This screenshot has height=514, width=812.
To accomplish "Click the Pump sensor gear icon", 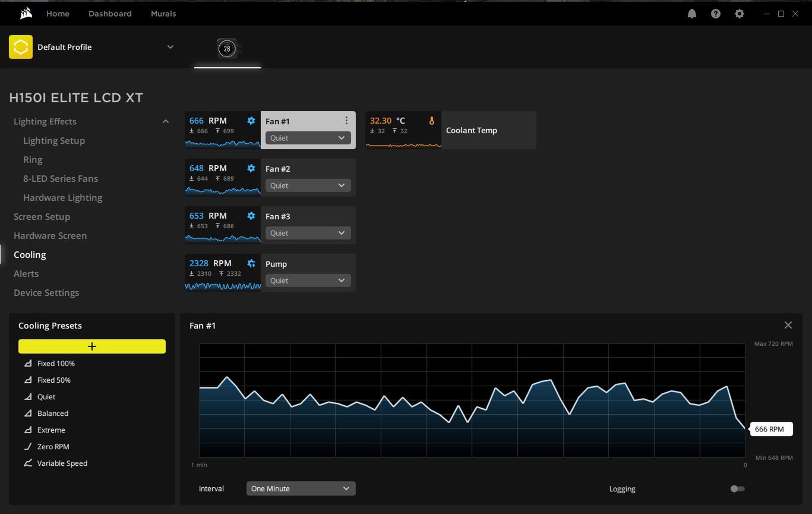I will tap(251, 263).
